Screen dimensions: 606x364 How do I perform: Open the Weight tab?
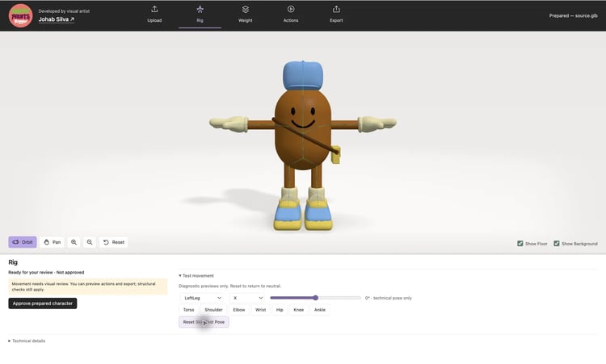pyautogui.click(x=245, y=15)
